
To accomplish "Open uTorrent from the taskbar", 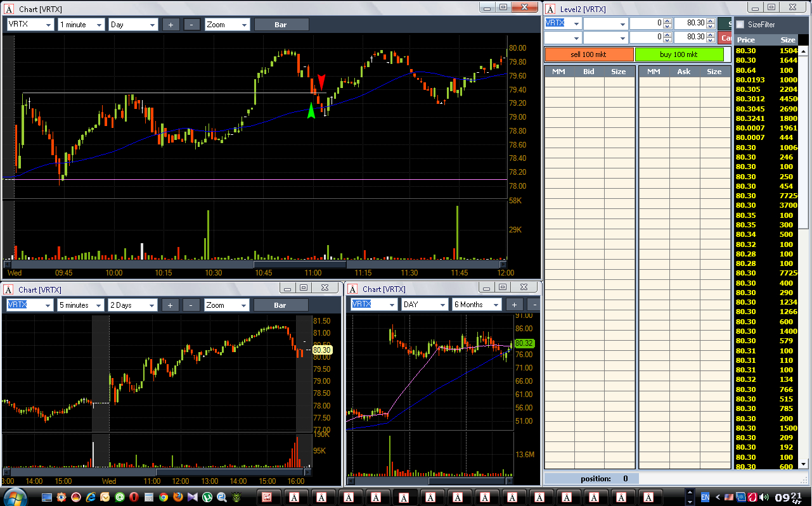I will point(207,497).
